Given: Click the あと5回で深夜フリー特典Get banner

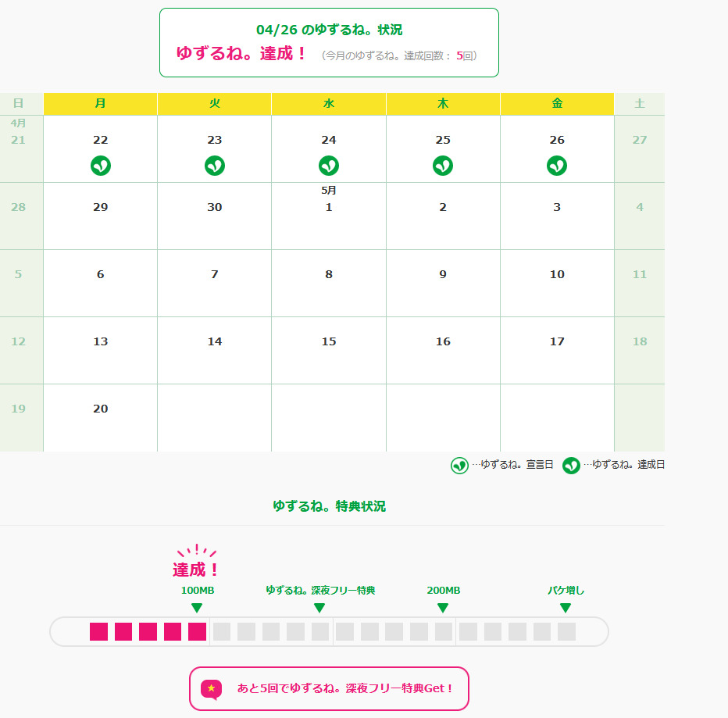Looking at the screenshot, I should [329, 688].
